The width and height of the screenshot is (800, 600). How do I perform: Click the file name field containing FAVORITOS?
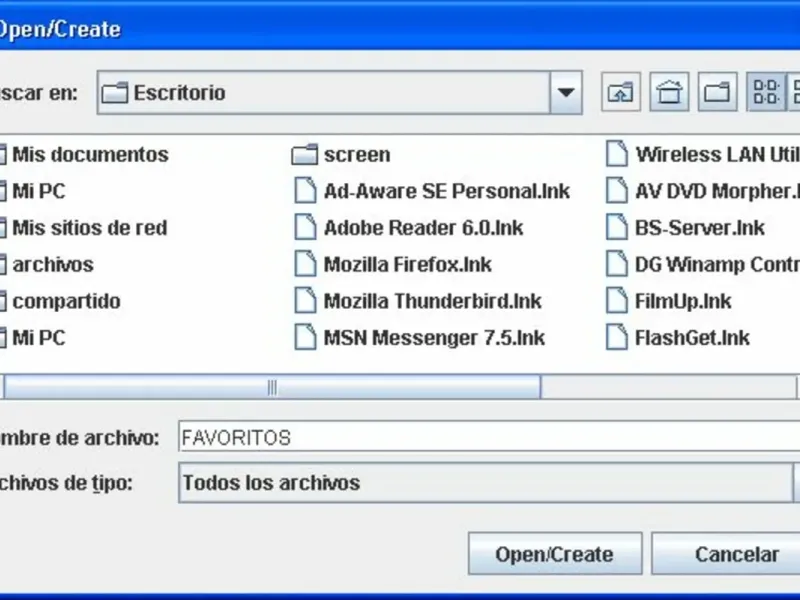pyautogui.click(x=489, y=437)
